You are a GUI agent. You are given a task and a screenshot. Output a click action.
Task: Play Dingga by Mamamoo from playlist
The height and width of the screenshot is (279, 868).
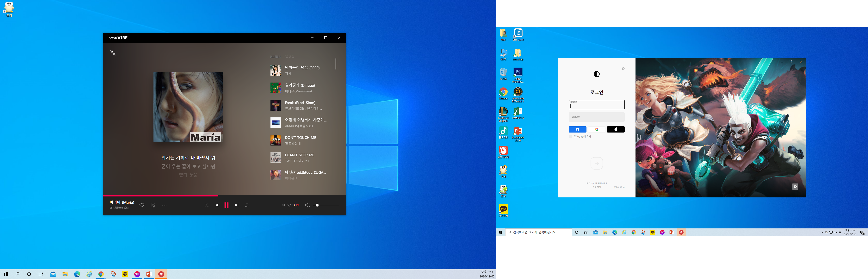(300, 88)
